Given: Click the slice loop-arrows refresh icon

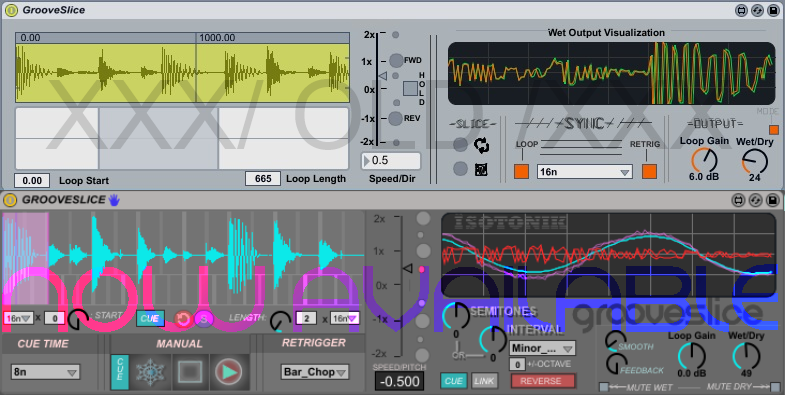Looking at the screenshot, I should [481, 146].
